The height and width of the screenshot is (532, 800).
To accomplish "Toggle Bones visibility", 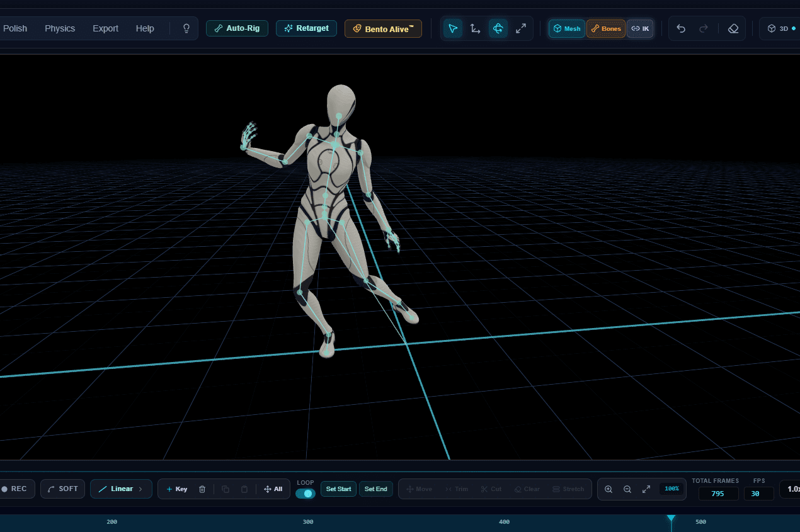I will tap(606, 28).
